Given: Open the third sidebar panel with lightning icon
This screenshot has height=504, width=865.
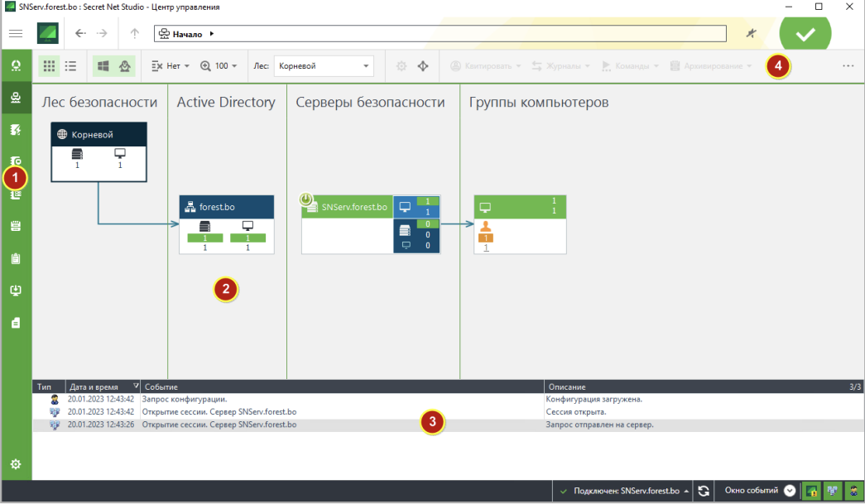Looking at the screenshot, I should pyautogui.click(x=16, y=130).
